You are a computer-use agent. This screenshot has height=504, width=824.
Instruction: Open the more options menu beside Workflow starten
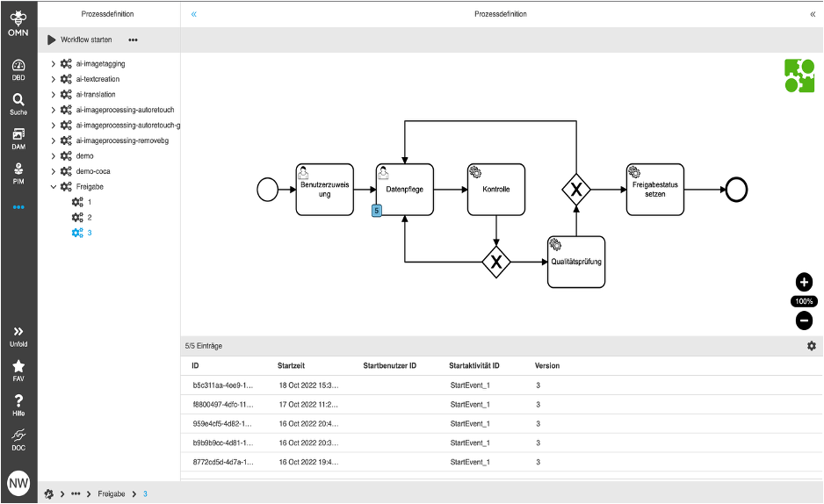[133, 40]
